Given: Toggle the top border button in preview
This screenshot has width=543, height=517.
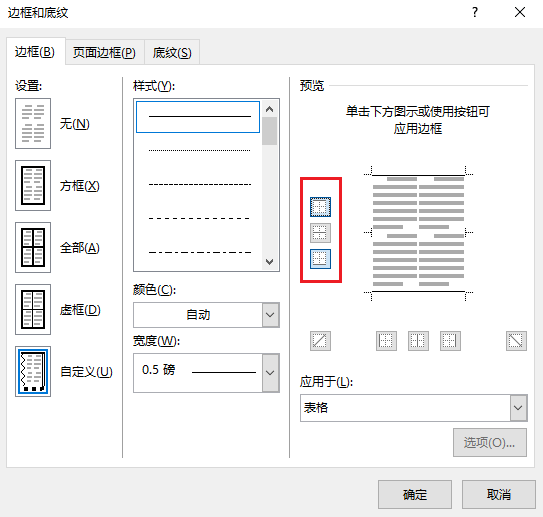Looking at the screenshot, I should point(320,207).
